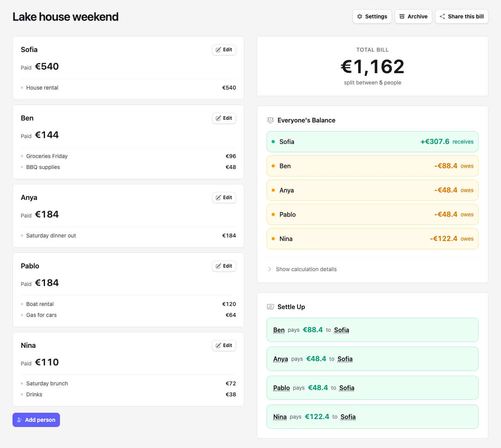Image resolution: width=501 pixels, height=448 pixels.
Task: Click the Sofia link in Anya's payment row
Action: tap(345, 359)
